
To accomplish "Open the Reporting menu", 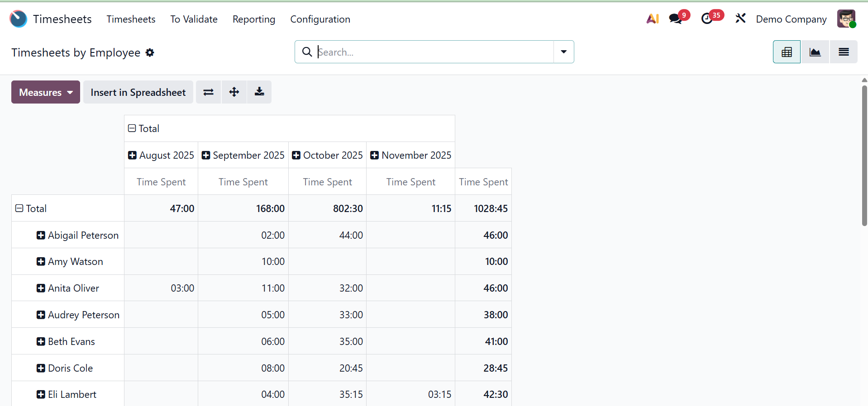I will pos(254,19).
